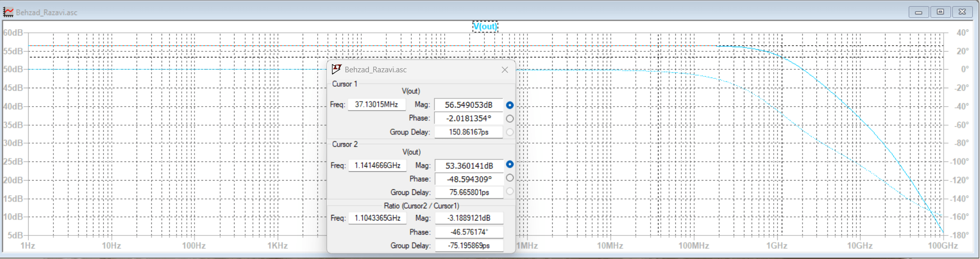Screen dimensions: 980x259
Task: Click Cursor 2 Mag field 53.360141dB
Action: [469, 166]
